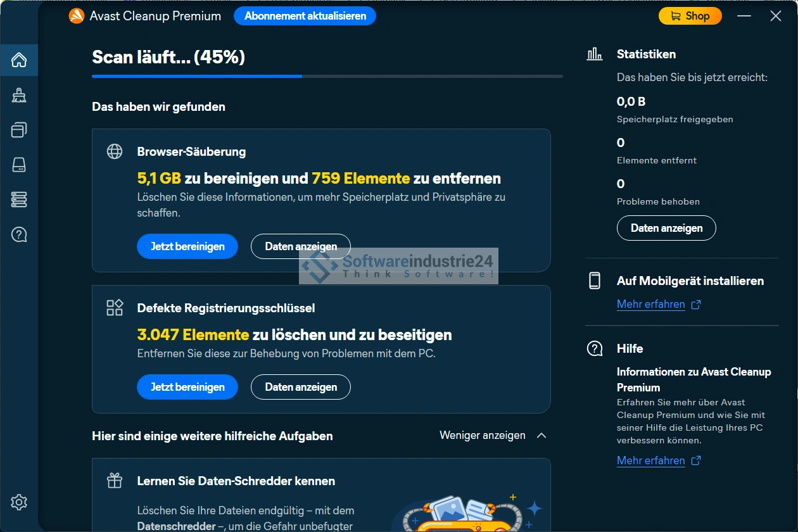Image resolution: width=798 pixels, height=532 pixels.
Task: Click Jetzt bereinigen for Browser-Säuberung
Action: point(187,246)
